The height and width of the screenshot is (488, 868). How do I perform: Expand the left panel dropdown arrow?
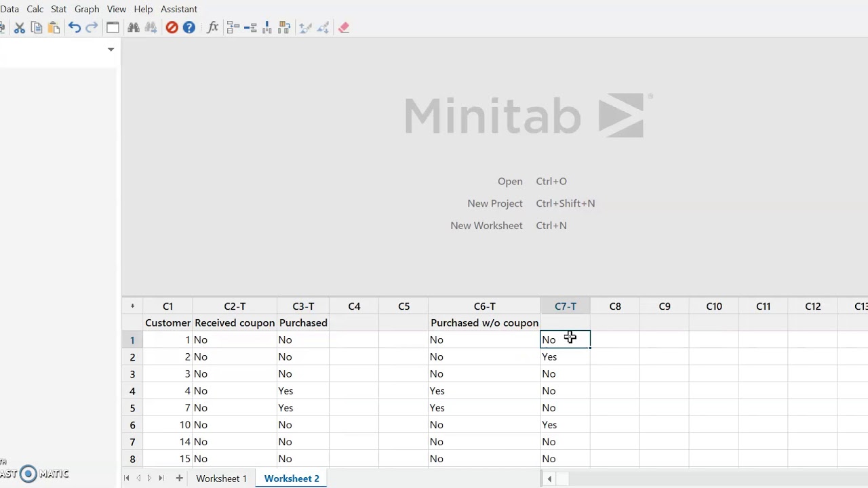[111, 49]
